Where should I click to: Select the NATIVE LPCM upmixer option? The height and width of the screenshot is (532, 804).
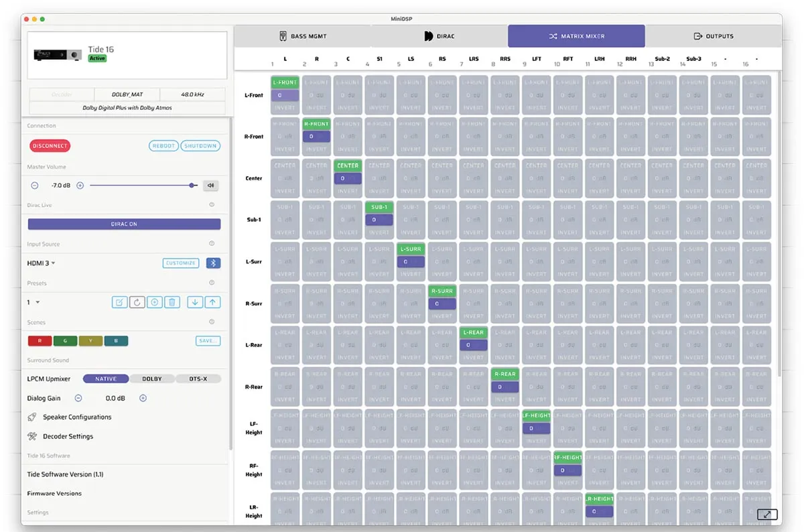tap(106, 379)
